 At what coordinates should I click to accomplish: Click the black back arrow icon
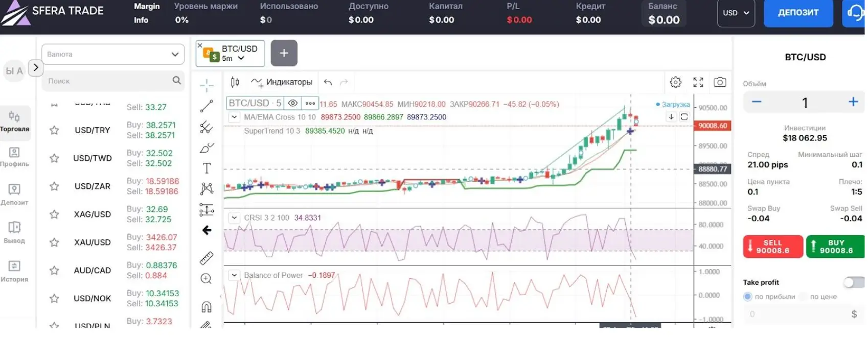207,230
